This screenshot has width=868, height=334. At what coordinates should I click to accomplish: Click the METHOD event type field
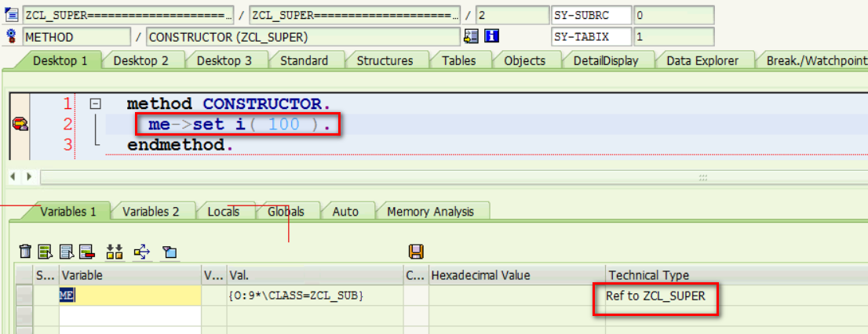click(77, 37)
